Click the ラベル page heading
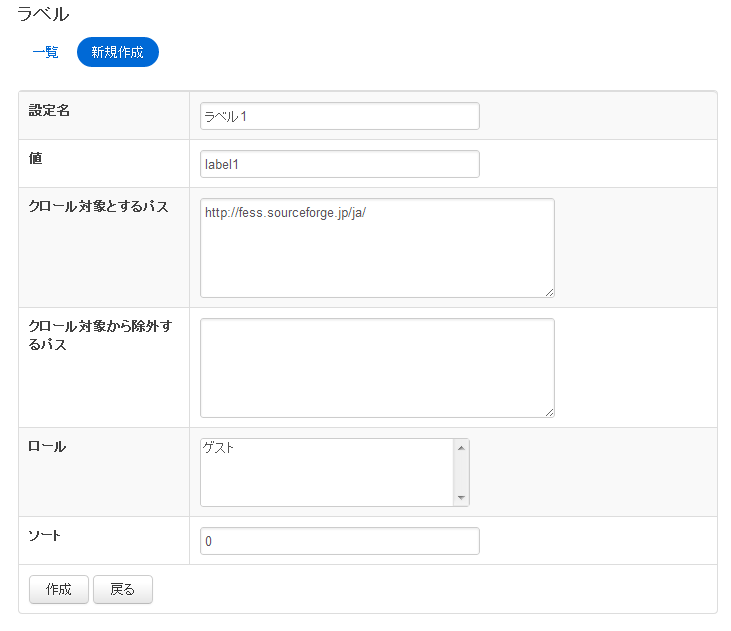 point(43,15)
